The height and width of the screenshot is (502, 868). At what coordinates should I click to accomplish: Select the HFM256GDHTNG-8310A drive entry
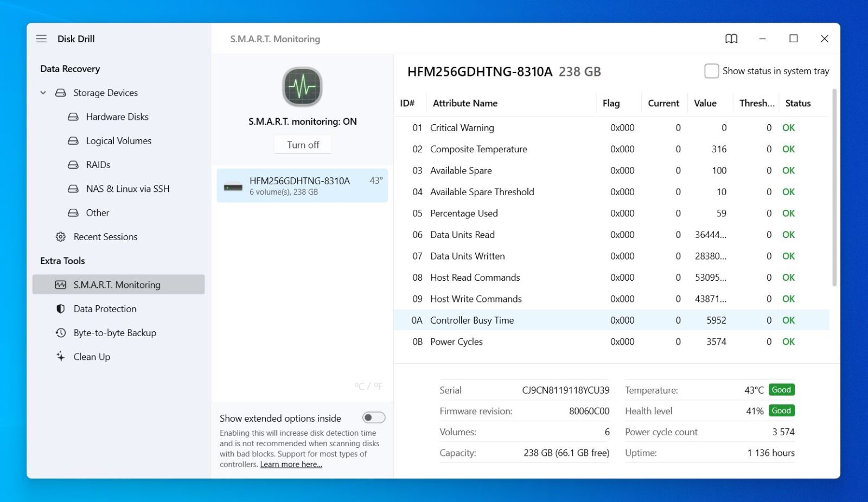pyautogui.click(x=302, y=185)
